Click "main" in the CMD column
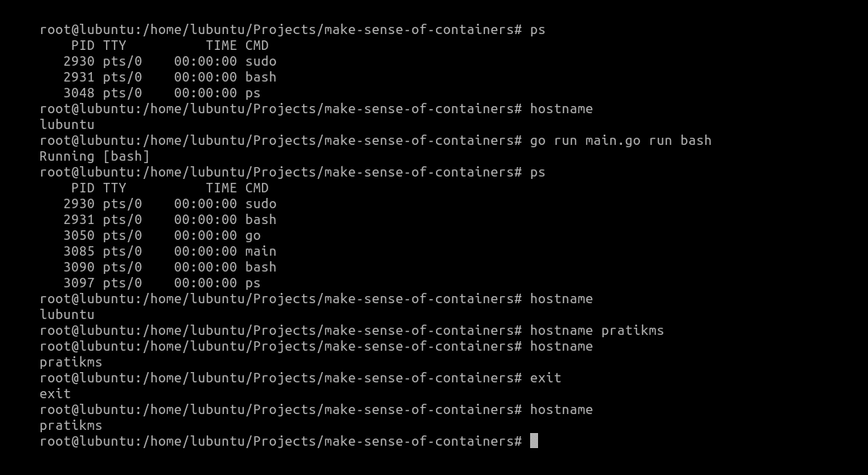The width and height of the screenshot is (868, 475). pos(260,251)
